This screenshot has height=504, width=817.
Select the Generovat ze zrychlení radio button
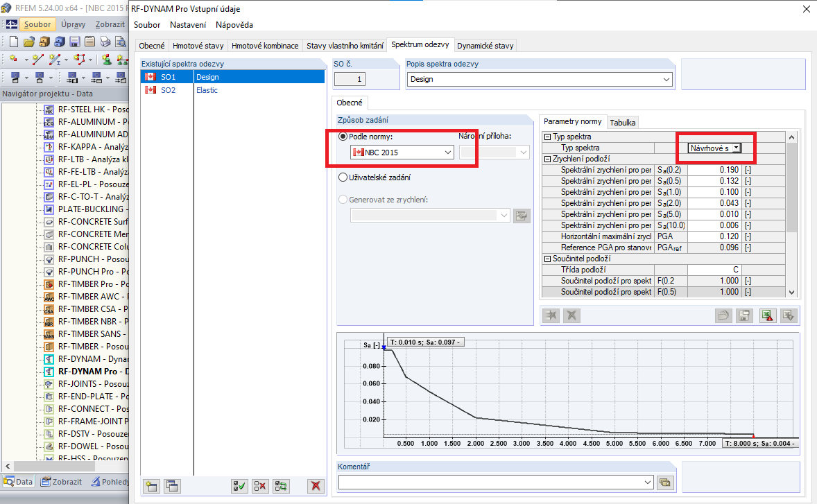click(x=343, y=200)
